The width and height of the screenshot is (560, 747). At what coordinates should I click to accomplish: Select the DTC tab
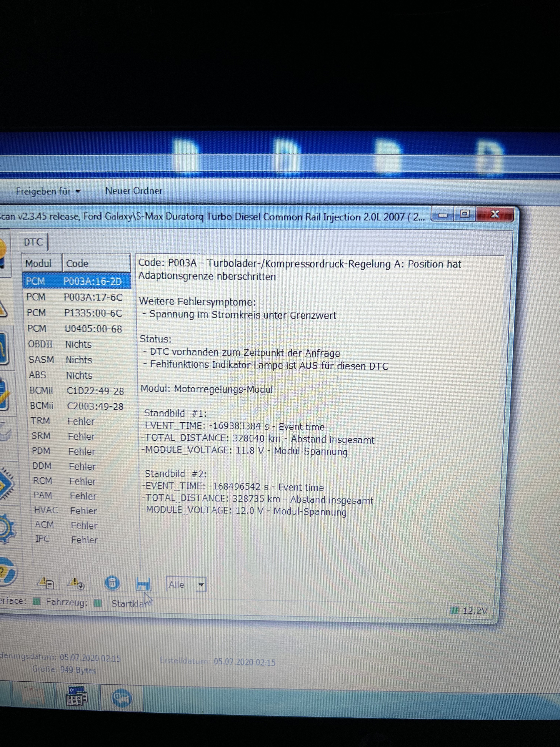click(x=33, y=242)
